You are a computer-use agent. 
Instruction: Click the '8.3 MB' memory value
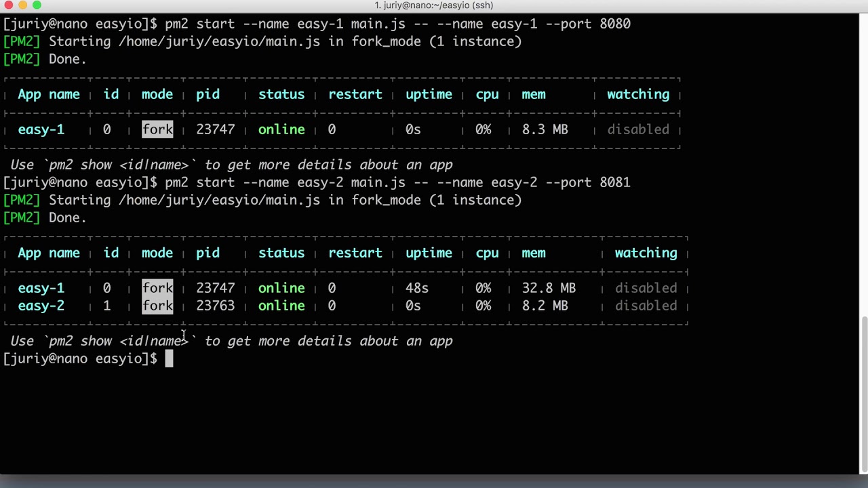tap(545, 129)
